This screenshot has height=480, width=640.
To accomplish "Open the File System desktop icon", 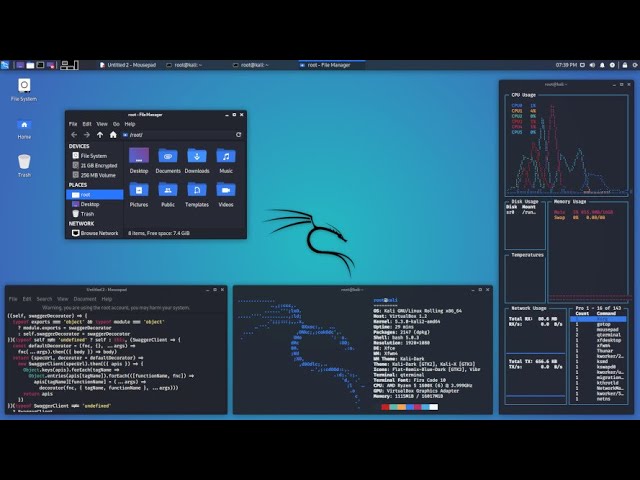I will point(24,90).
